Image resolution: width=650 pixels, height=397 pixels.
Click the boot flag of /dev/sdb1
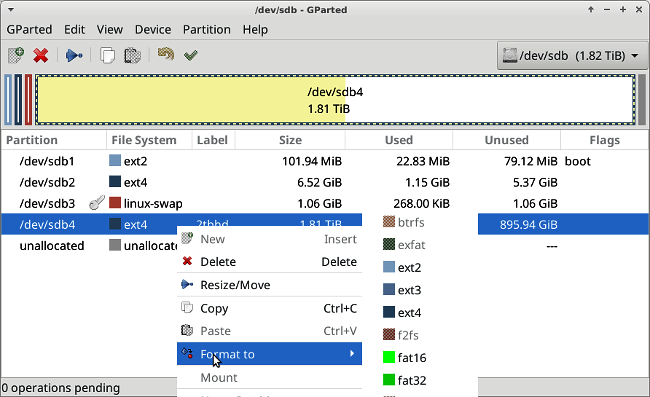(577, 161)
